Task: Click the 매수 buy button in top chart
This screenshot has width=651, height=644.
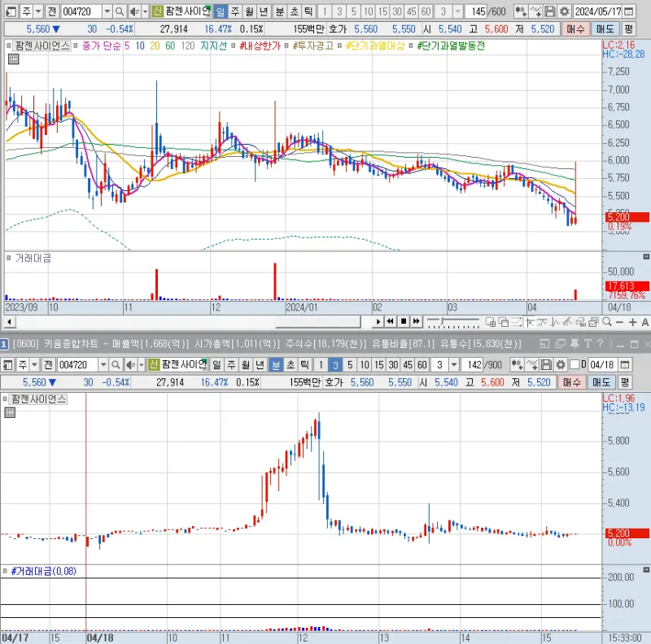Action: (575, 29)
